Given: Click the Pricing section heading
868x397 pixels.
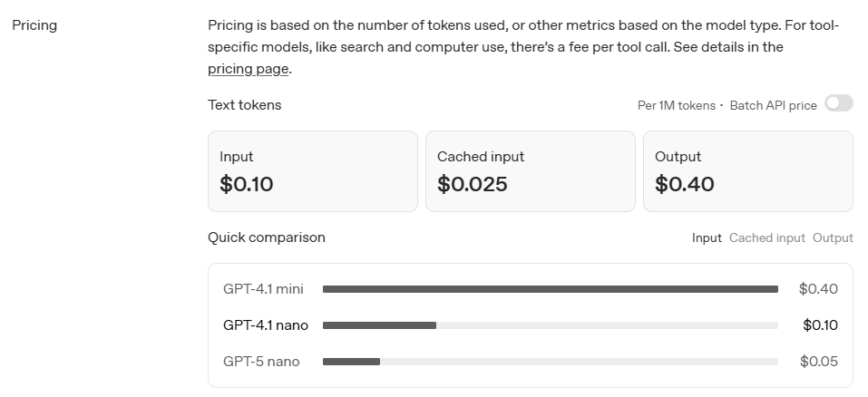Looking at the screenshot, I should (34, 25).
